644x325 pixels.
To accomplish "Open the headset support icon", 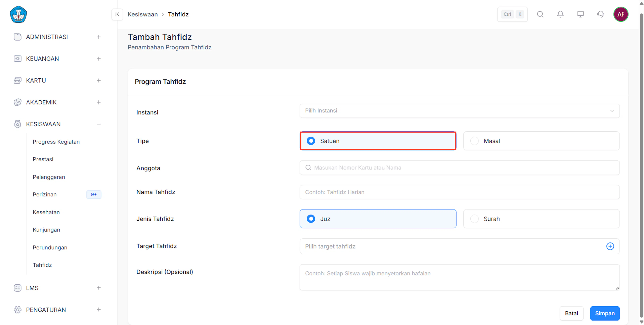I will point(601,14).
